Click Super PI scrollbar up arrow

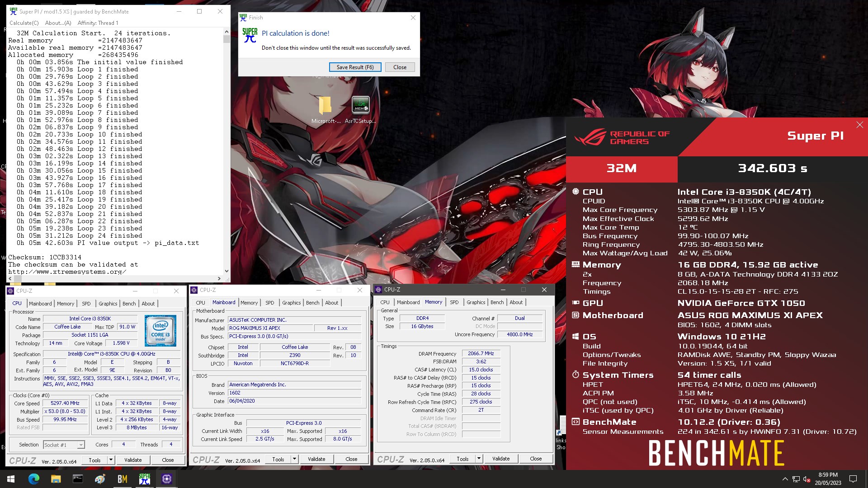tap(226, 33)
